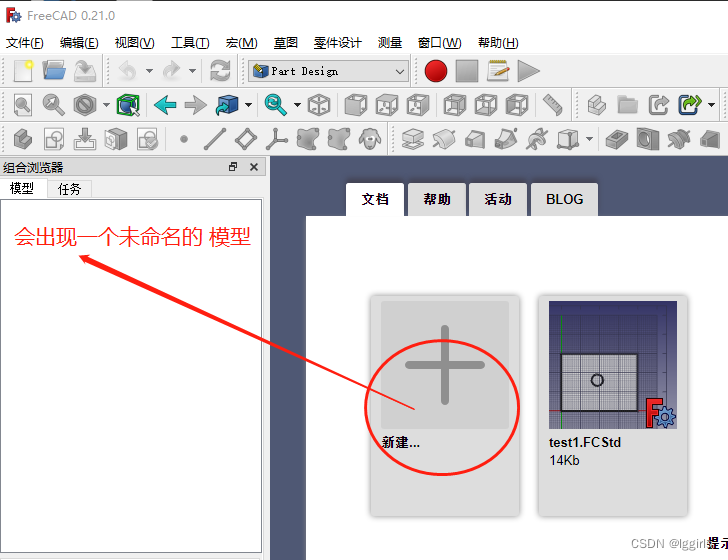Set left view cube icon
Screen dimensions: 728x560
click(x=517, y=105)
